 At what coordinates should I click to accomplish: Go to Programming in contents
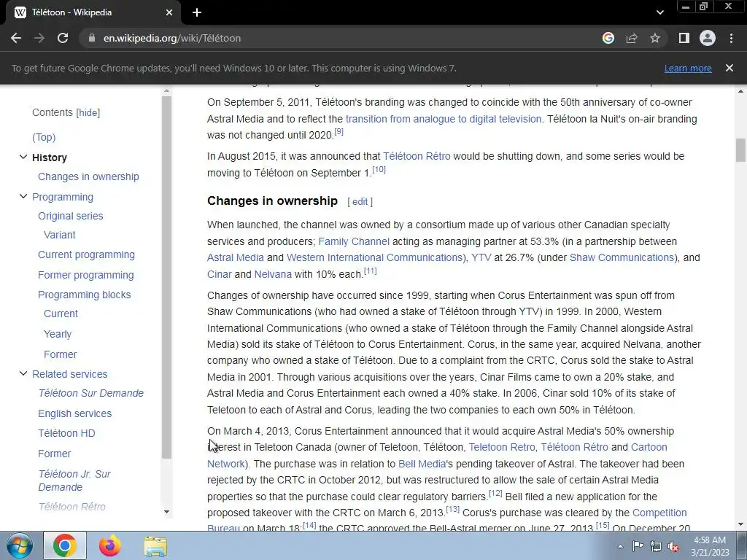pos(63,197)
